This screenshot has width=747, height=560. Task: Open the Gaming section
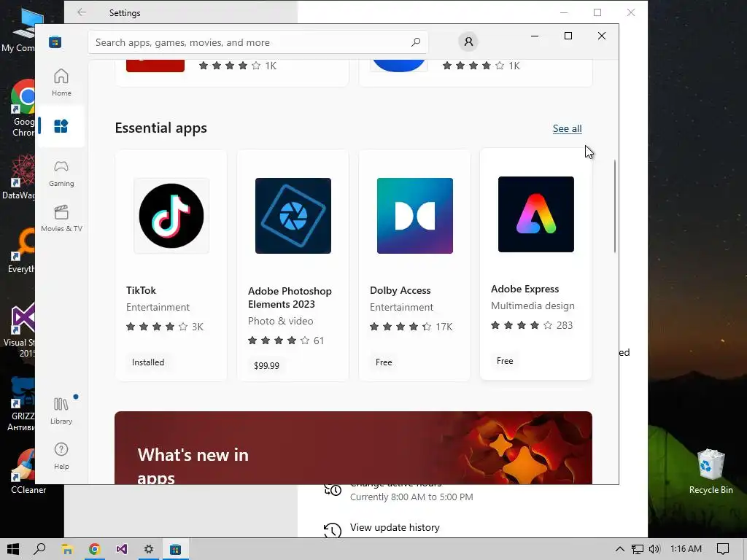pyautogui.click(x=61, y=173)
